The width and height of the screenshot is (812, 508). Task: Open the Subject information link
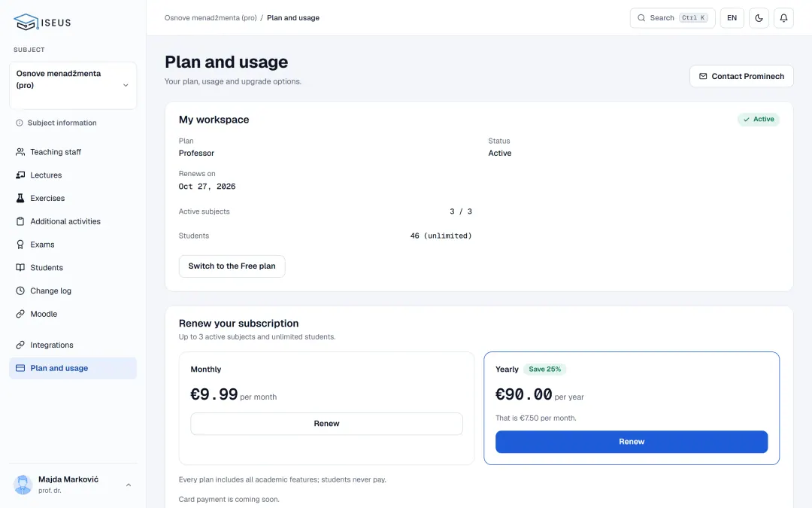[56, 123]
